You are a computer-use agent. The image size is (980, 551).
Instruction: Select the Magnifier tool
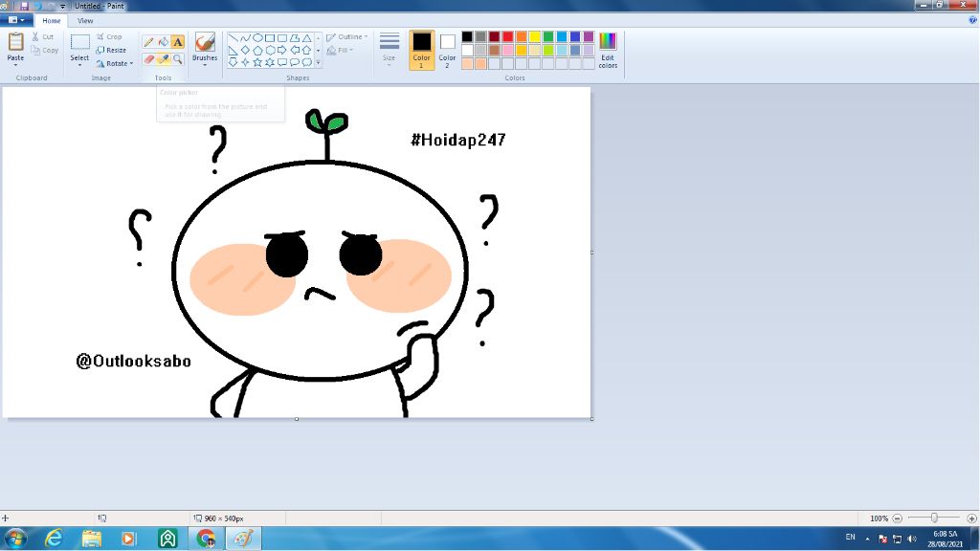tap(177, 59)
